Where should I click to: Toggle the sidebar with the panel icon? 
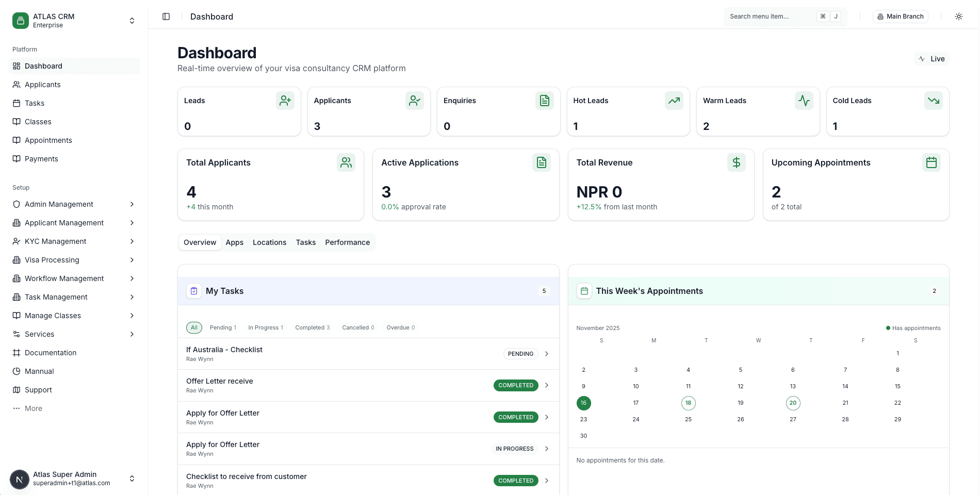[x=166, y=16]
